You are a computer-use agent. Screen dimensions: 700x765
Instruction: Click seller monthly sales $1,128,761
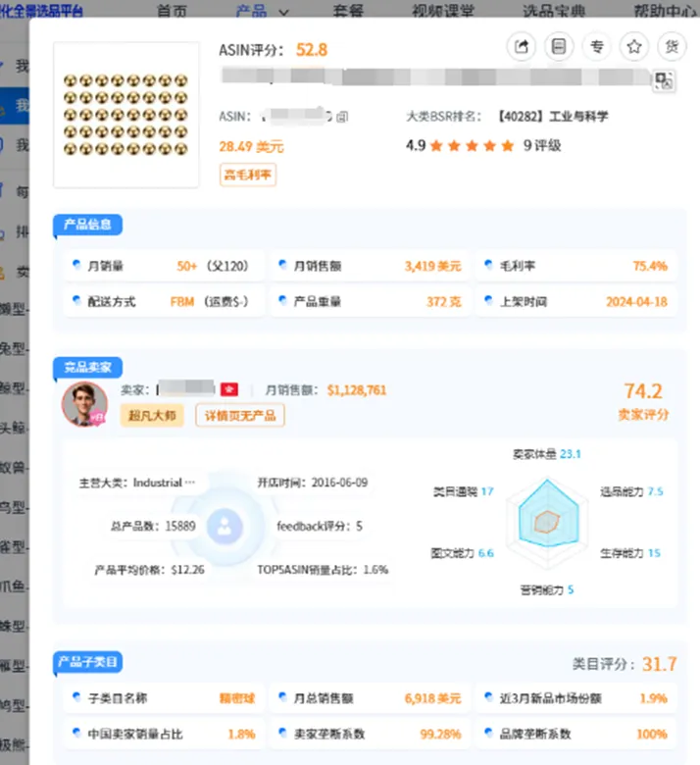[x=357, y=390]
